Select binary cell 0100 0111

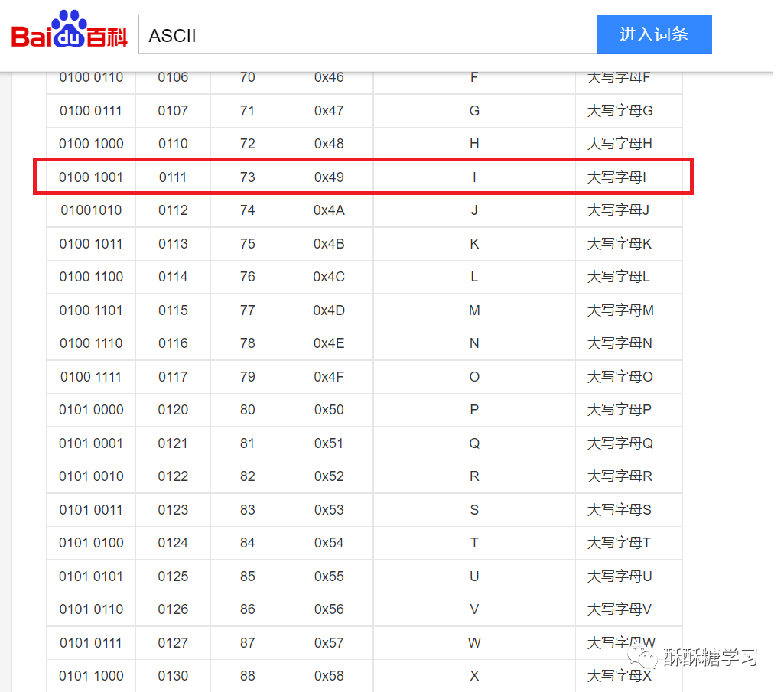tap(91, 111)
